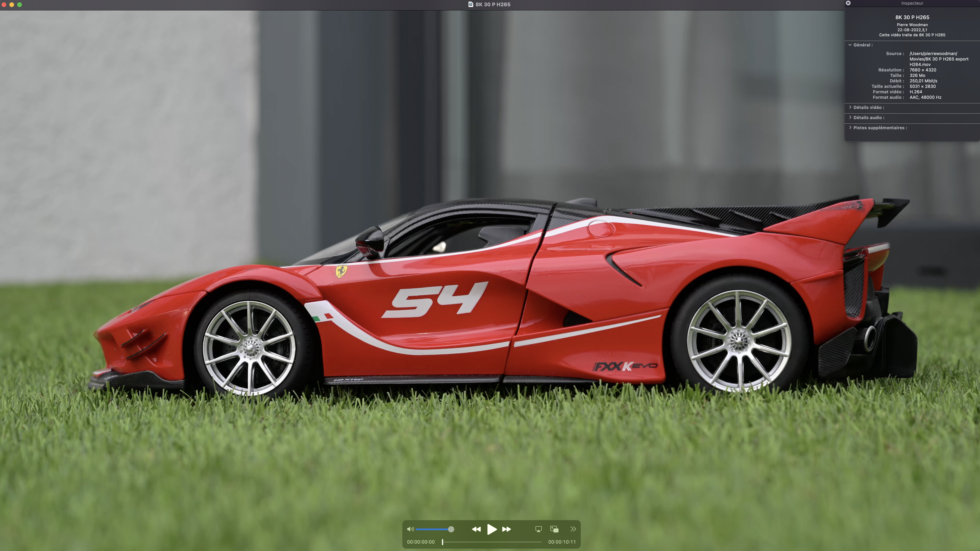
Task: Play the video
Action: (x=492, y=529)
